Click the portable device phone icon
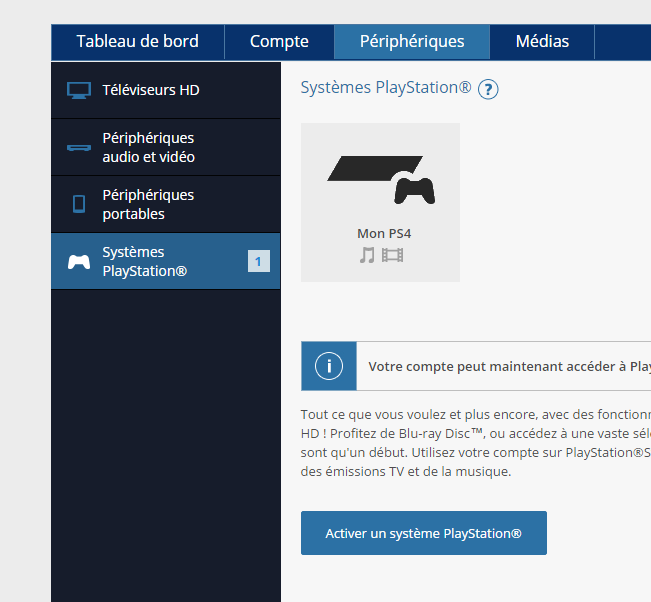Screen dimensions: 651x602 (x=79, y=204)
